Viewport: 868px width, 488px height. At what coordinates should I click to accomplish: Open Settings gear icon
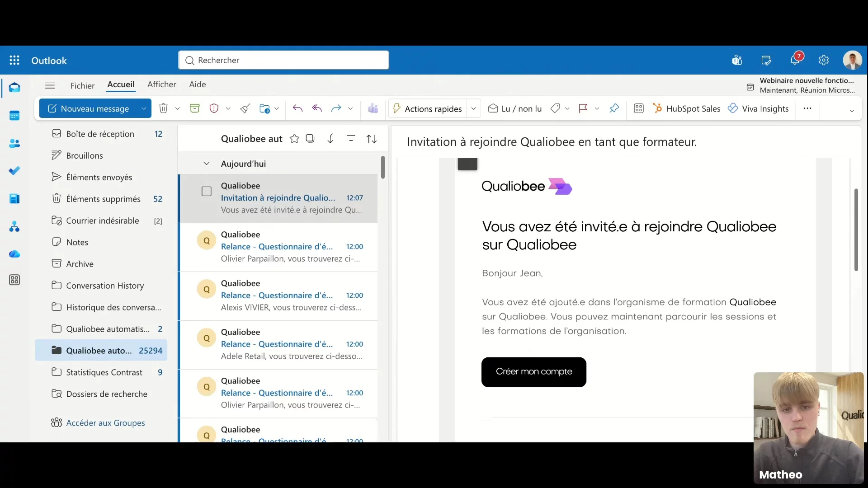(x=824, y=60)
